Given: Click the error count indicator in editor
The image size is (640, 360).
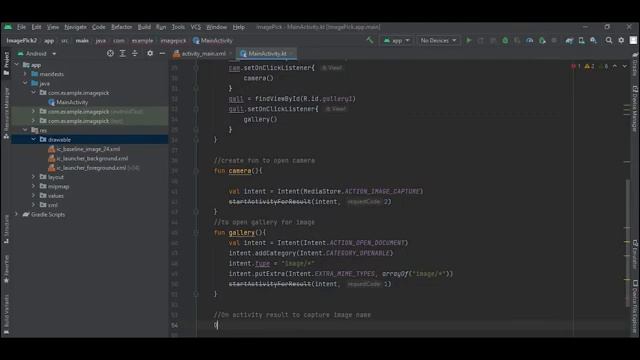Looking at the screenshot, I should (576, 66).
